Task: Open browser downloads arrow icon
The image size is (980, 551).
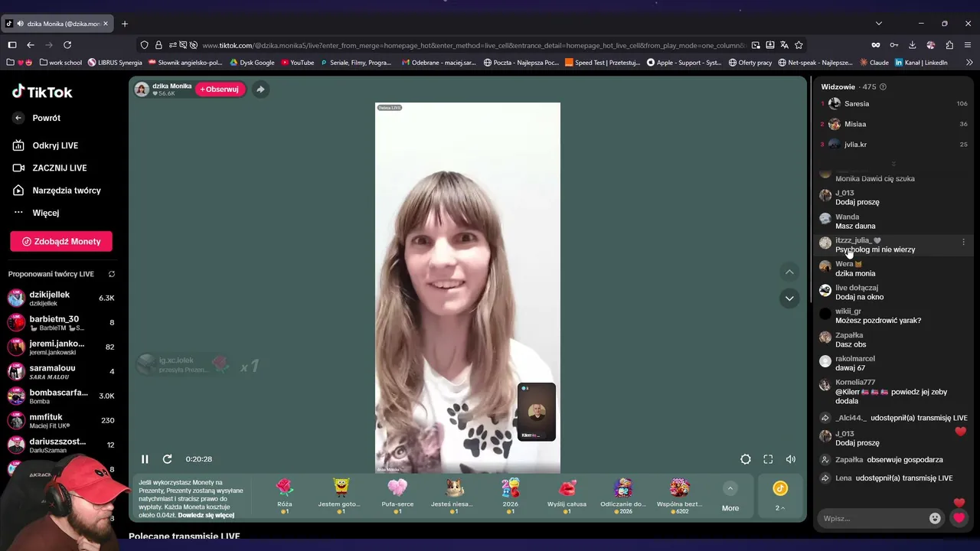Action: (x=912, y=45)
